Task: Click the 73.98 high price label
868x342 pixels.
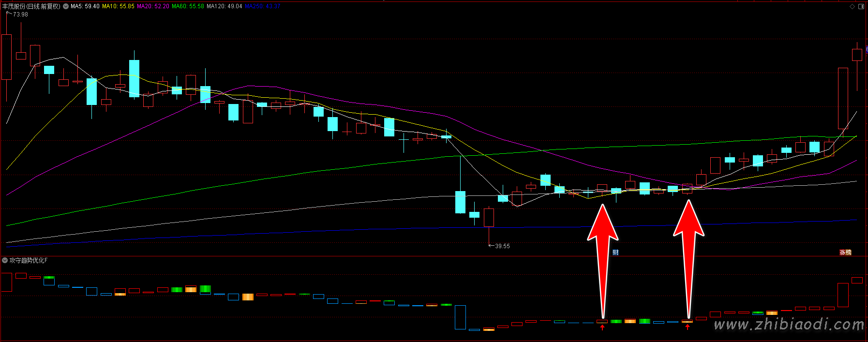Action: [x=20, y=15]
